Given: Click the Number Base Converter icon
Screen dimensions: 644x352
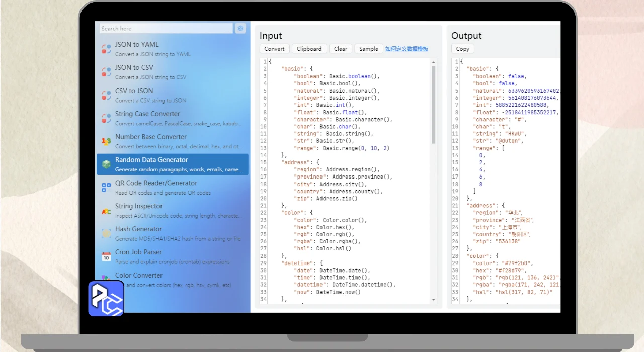Looking at the screenshot, I should tap(106, 141).
